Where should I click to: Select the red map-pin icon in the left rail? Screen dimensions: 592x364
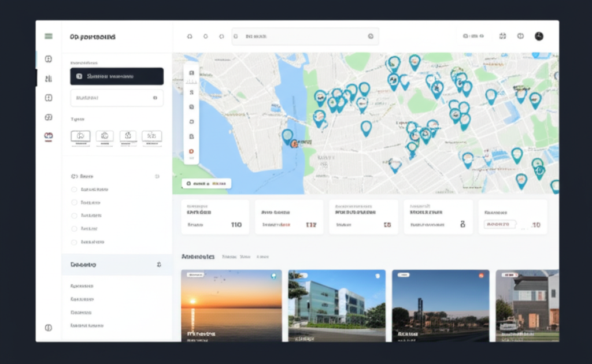pyautogui.click(x=49, y=136)
